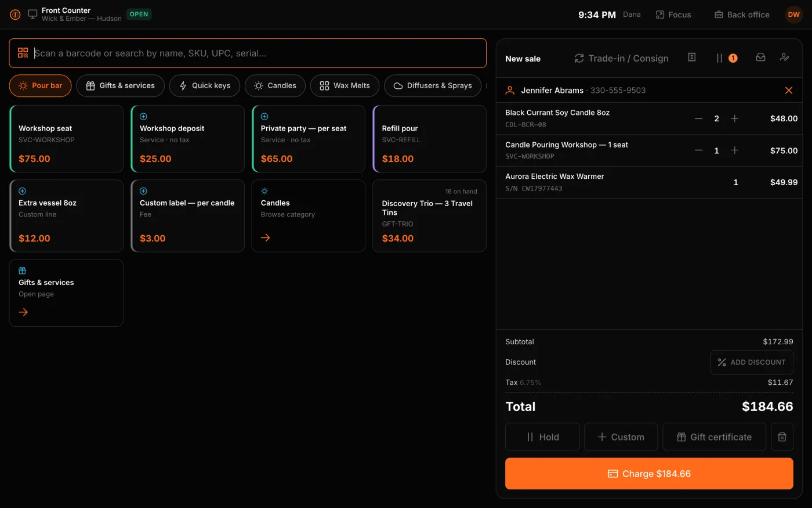Decrease quantity of Candle Pouring Workshop seat
Screen dimensions: 812x508
[x=699, y=150]
